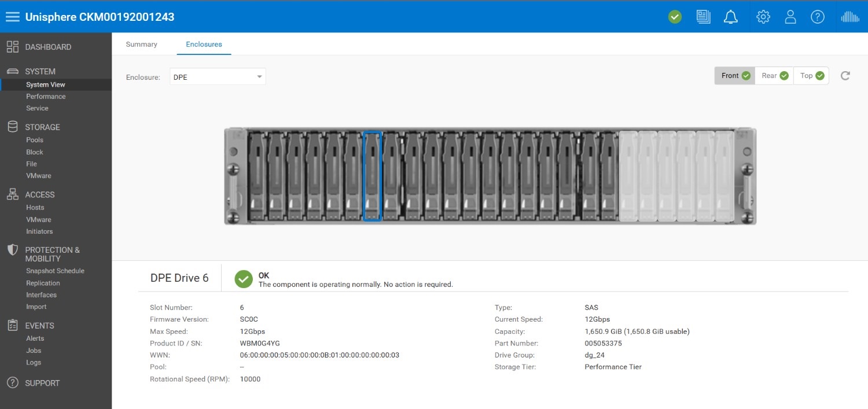Open Interfaces in the sidebar
This screenshot has width=868, height=409.
click(x=41, y=295)
